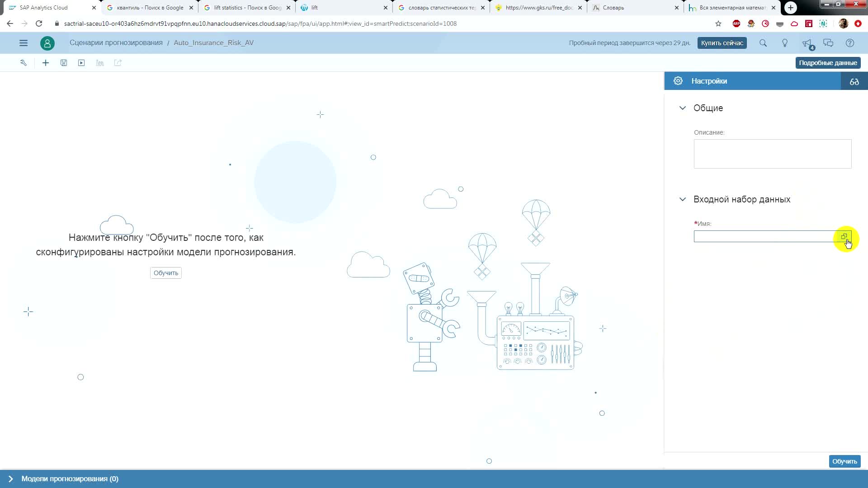Click the center Обучить button
This screenshot has width=868, height=488.
(166, 273)
